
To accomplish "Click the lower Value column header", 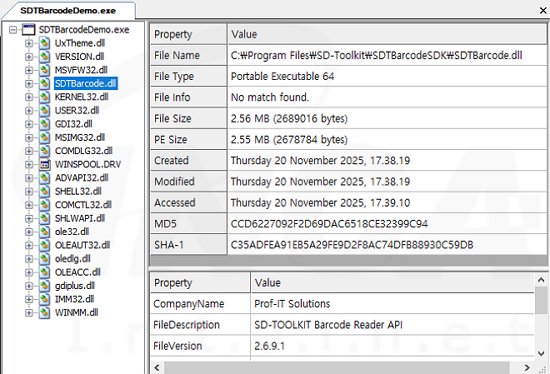I will tap(393, 282).
